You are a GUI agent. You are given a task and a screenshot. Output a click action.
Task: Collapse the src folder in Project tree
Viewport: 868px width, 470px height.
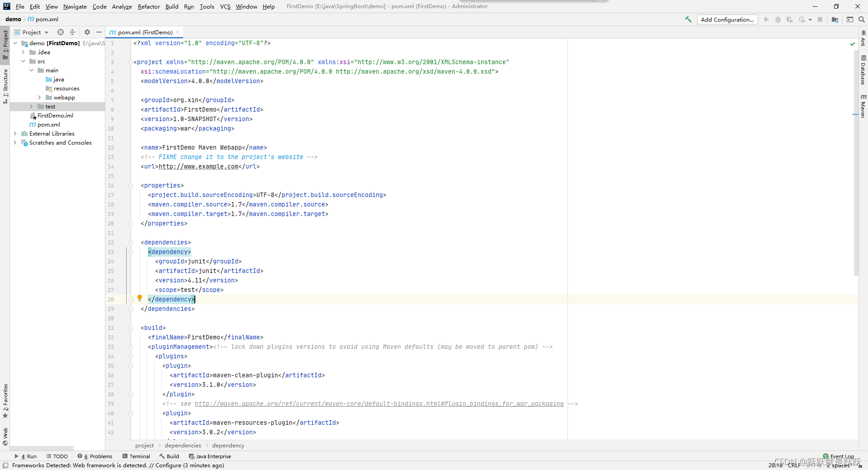pyautogui.click(x=23, y=61)
